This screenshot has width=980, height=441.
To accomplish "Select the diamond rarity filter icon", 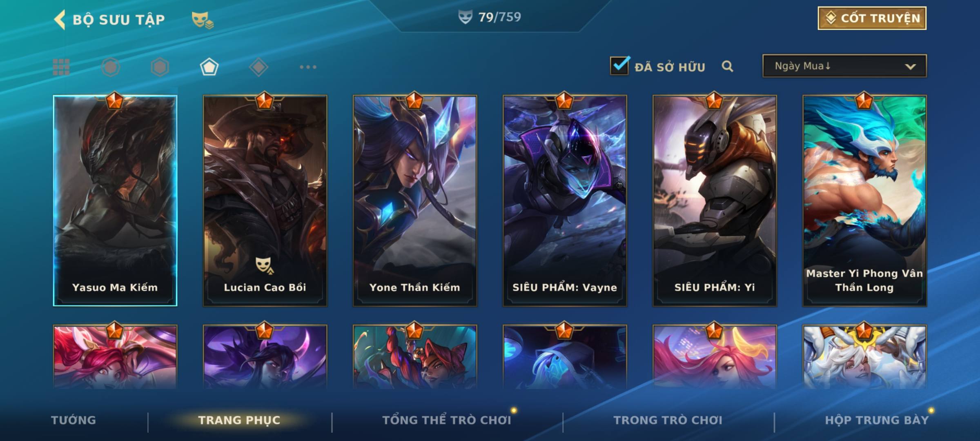I will coord(258,67).
